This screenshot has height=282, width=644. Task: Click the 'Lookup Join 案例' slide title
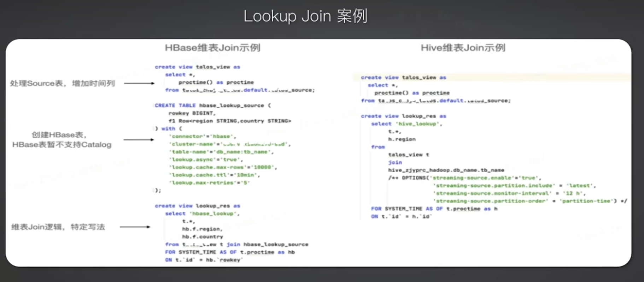tap(305, 16)
